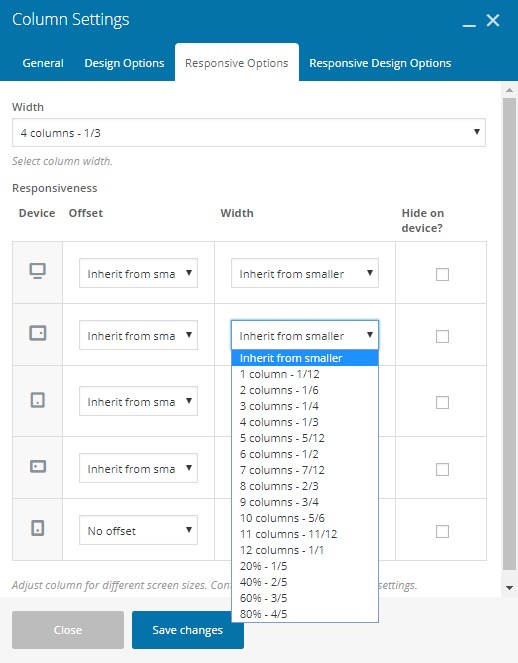The height and width of the screenshot is (663, 518).
Task: Open the No offset dropdown
Action: (138, 530)
